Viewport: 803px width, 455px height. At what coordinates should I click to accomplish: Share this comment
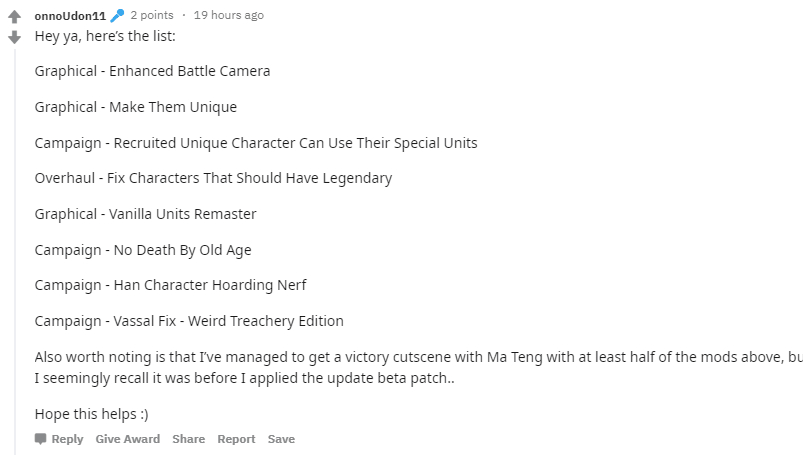(x=188, y=439)
